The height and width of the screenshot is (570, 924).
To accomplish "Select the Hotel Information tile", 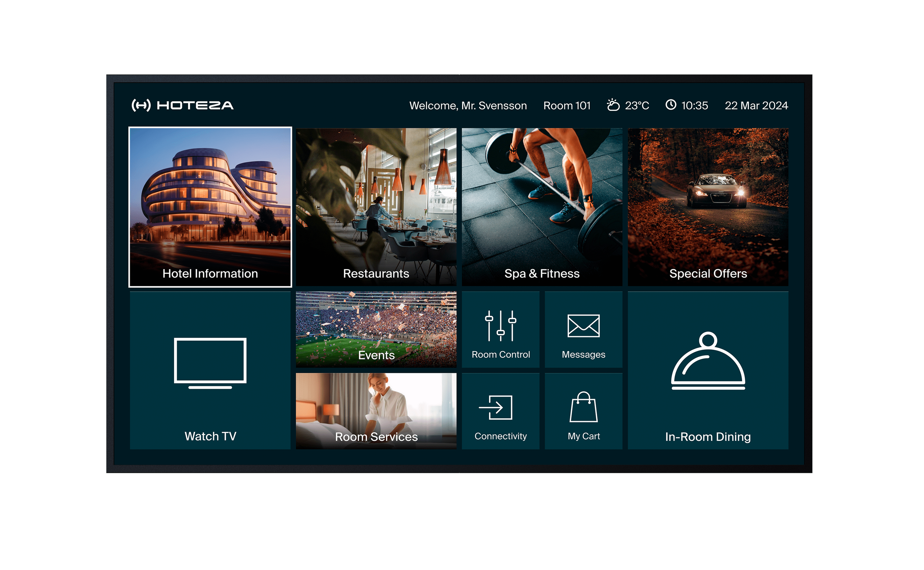I will 210,207.
